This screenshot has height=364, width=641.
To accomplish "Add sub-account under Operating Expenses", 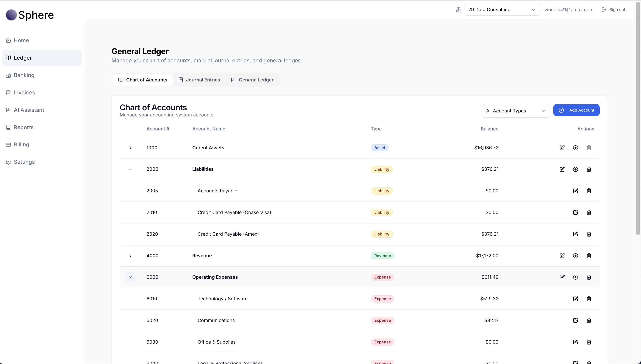I will click(x=575, y=277).
